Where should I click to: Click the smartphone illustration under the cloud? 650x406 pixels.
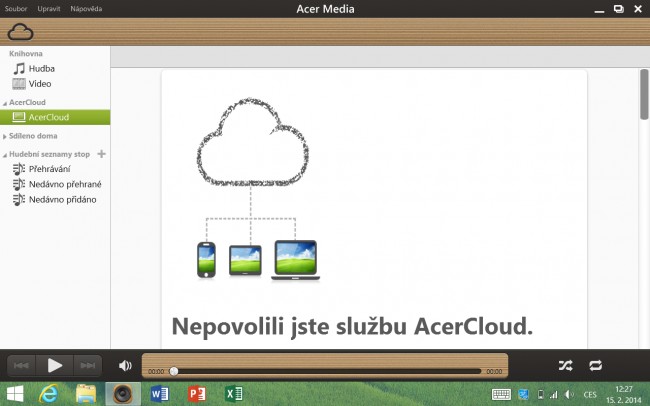[206, 260]
